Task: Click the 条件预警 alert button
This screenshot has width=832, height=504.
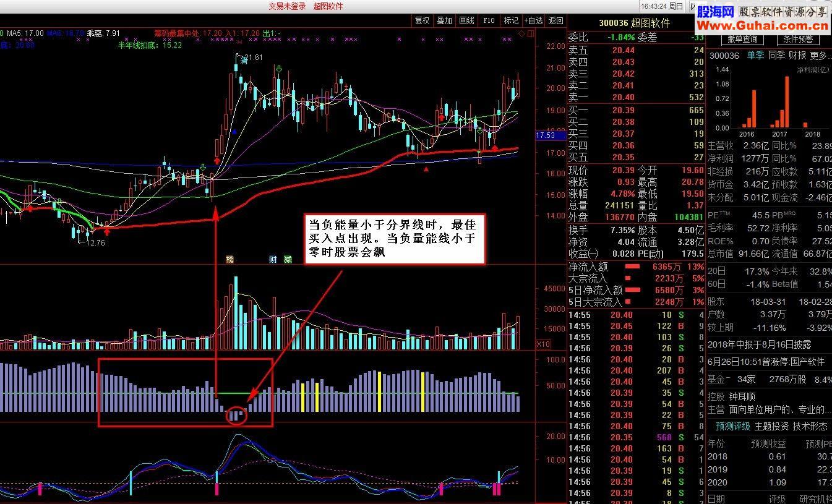Action: pyautogui.click(x=797, y=39)
